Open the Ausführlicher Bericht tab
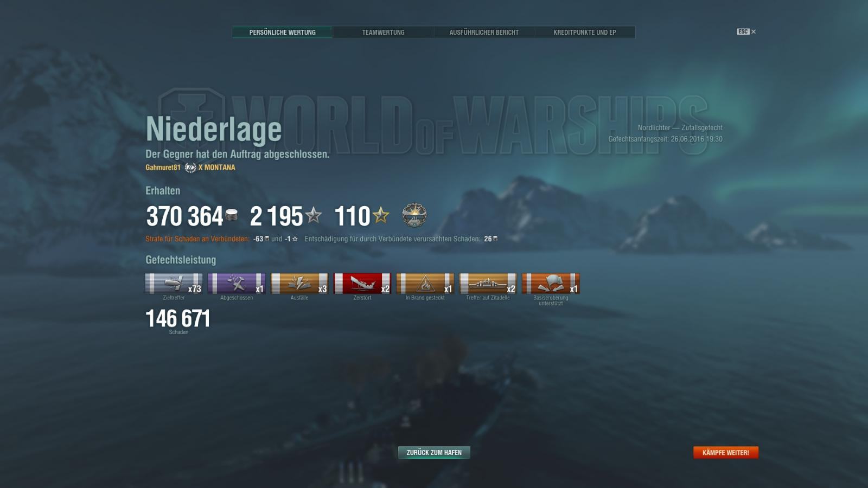 (x=484, y=33)
